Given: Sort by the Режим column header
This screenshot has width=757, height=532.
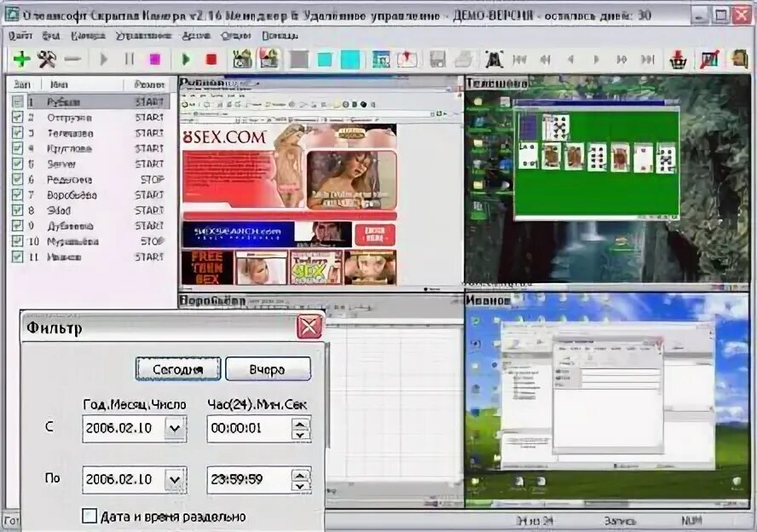Looking at the screenshot, I should tap(148, 84).
